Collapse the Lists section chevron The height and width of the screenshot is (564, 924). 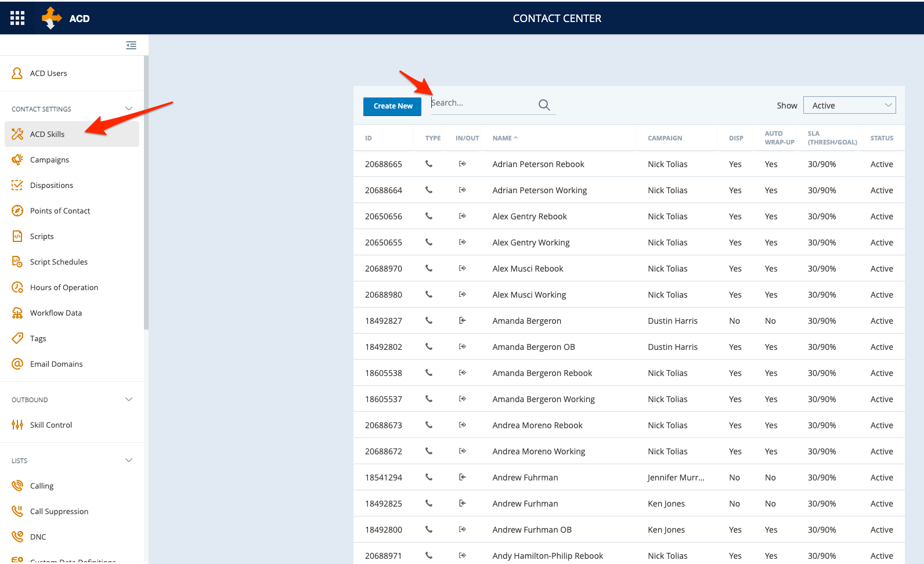pos(129,460)
